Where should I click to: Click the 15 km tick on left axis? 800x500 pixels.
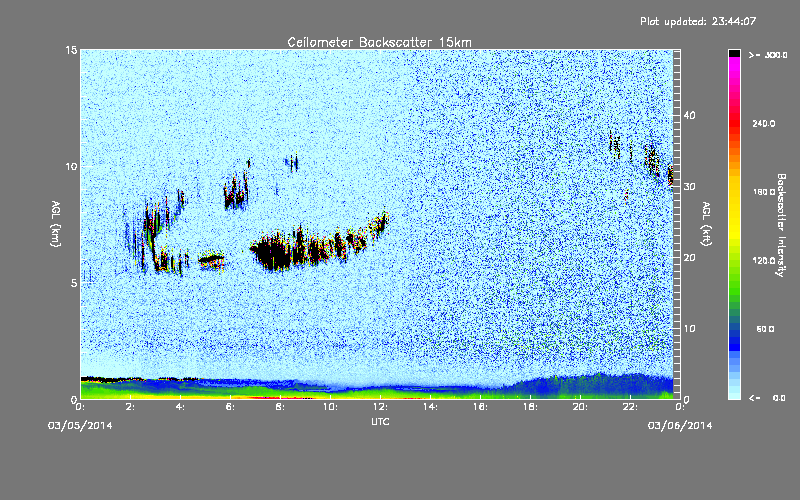[x=71, y=50]
